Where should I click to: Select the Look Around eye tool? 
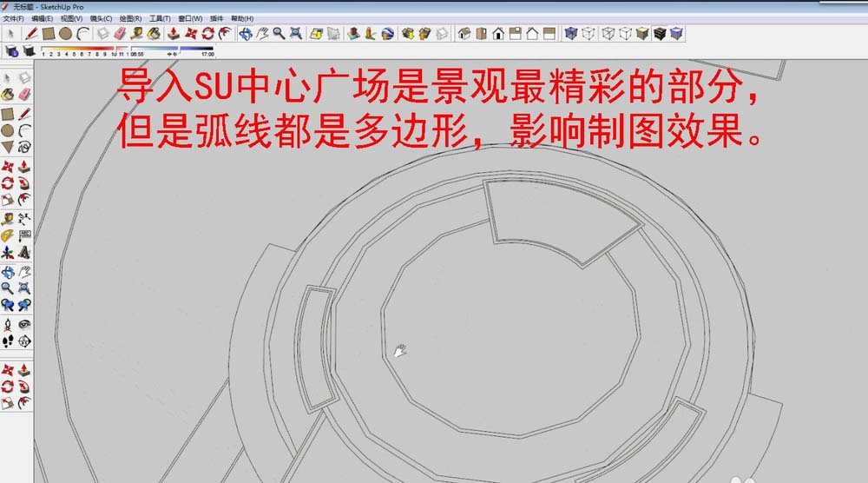pyautogui.click(x=24, y=325)
